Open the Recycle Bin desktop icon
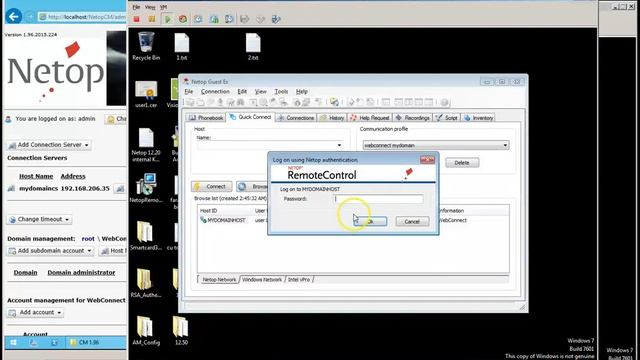640x360 pixels. 146,46
